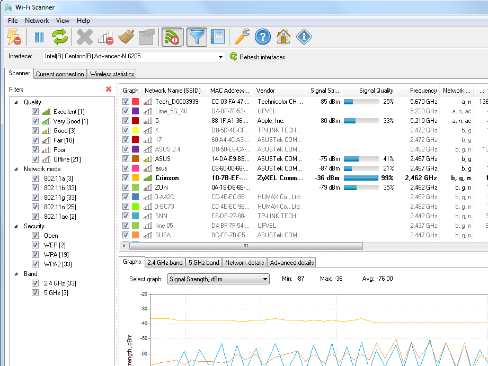Collapse the Band filter group
This screenshot has width=488, height=366.
point(16,274)
